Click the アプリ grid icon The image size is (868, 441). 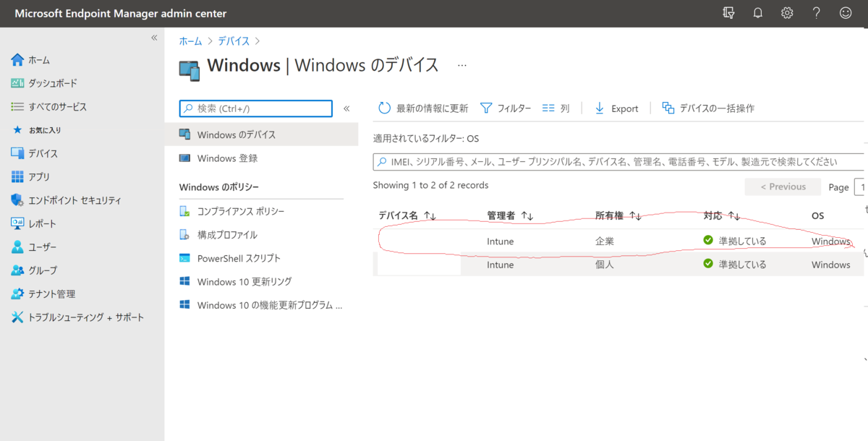(17, 176)
